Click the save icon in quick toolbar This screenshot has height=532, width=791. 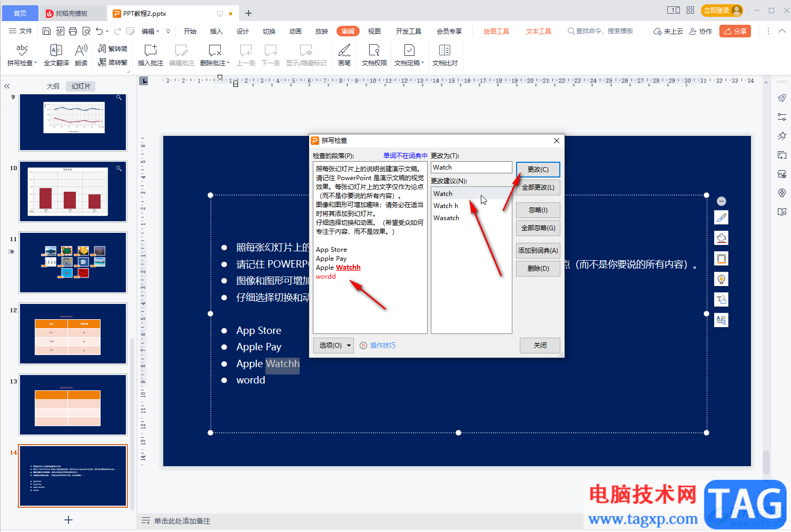point(46,31)
